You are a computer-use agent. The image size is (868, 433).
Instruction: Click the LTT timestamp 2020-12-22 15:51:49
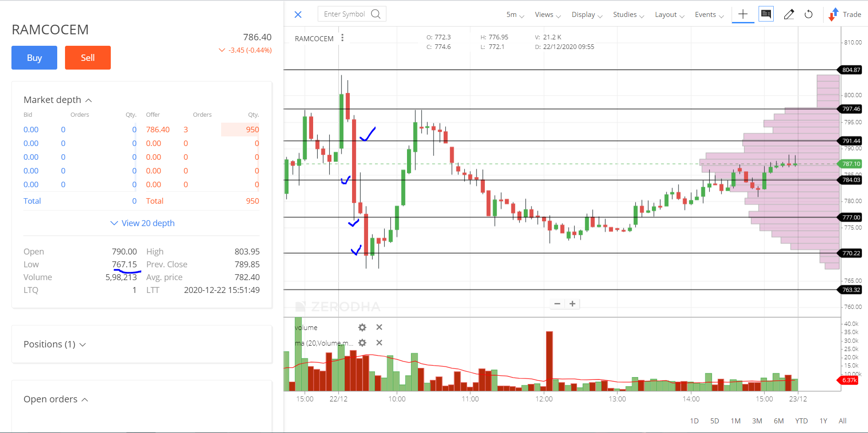click(x=222, y=290)
